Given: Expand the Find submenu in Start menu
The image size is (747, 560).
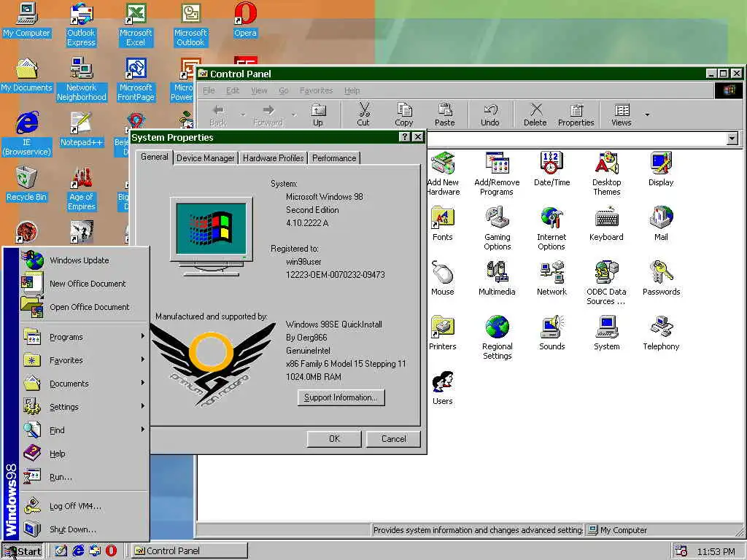Looking at the screenshot, I should tap(84, 430).
